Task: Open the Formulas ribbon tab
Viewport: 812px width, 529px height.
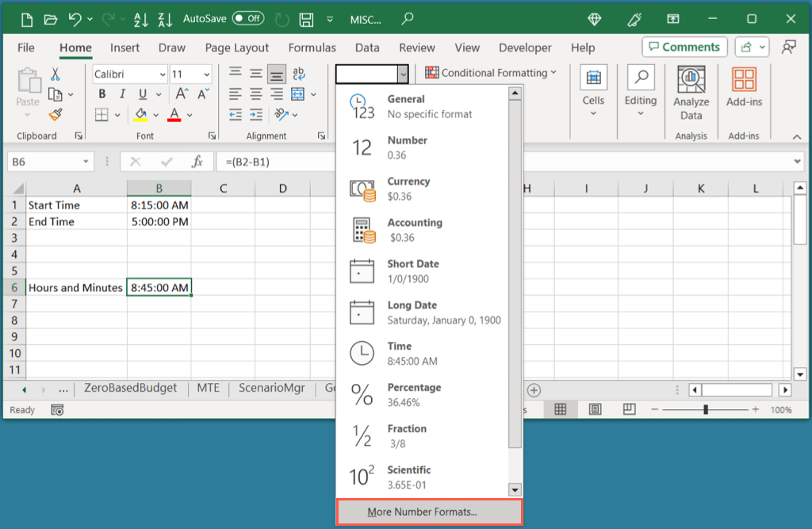Action: [x=312, y=48]
